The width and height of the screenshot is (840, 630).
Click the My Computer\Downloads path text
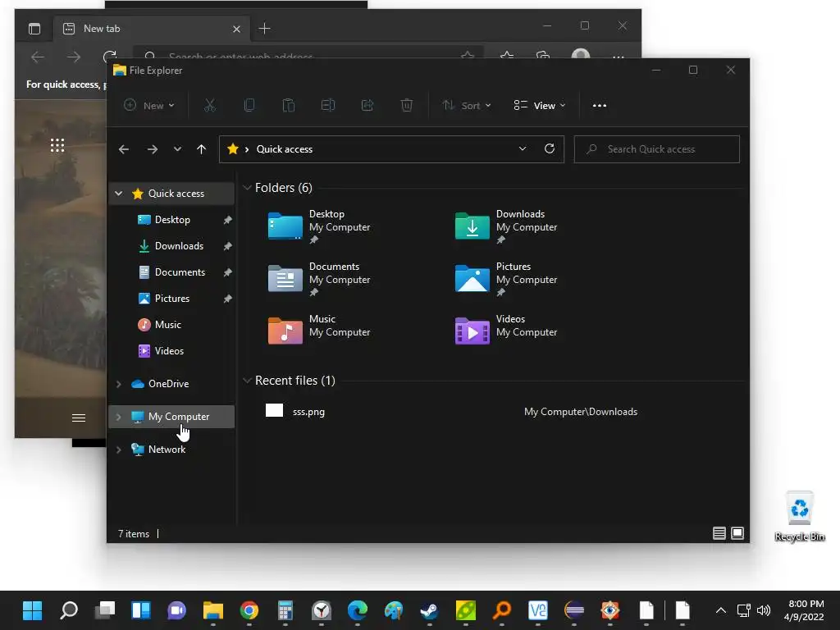coord(581,412)
